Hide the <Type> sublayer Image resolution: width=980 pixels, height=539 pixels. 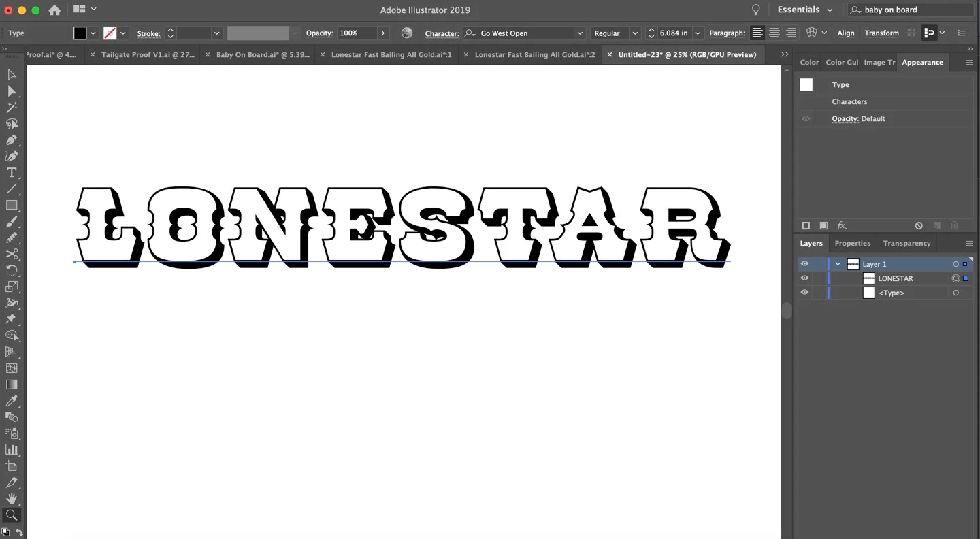[804, 293]
